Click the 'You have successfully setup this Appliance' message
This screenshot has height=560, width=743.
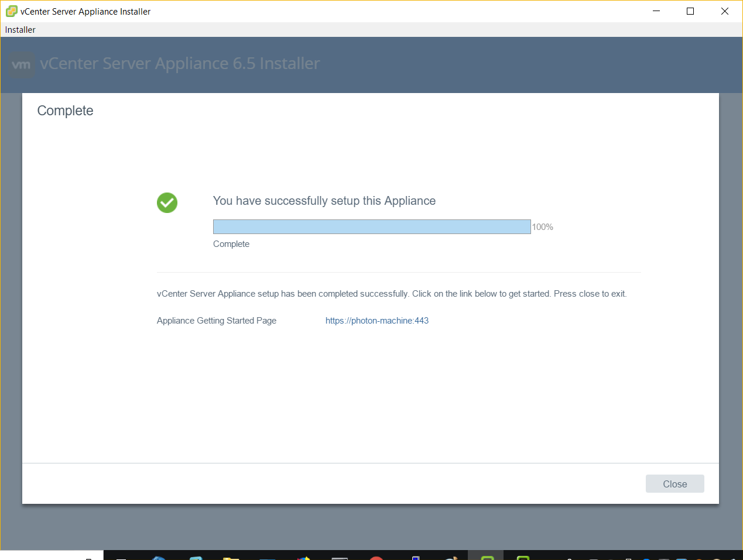click(324, 201)
